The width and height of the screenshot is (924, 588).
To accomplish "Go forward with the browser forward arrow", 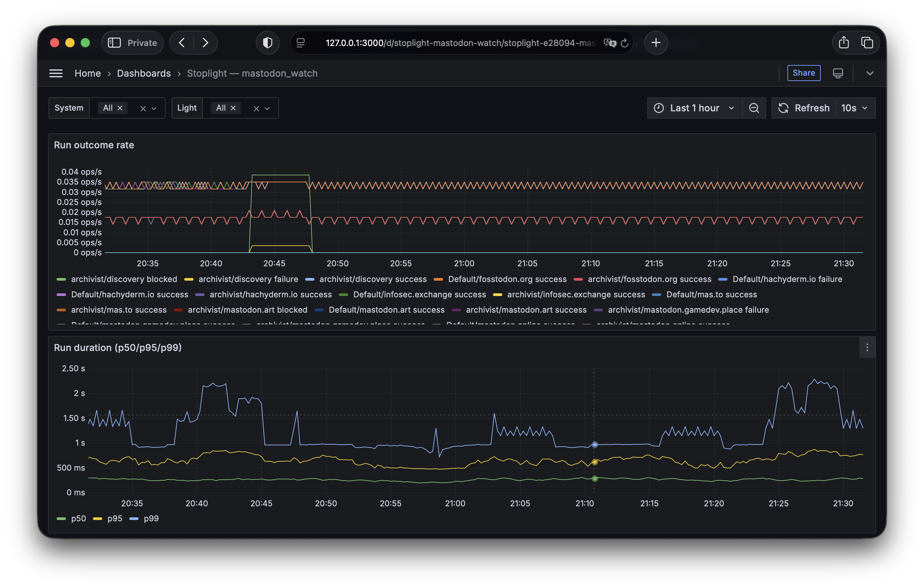I will coord(205,43).
